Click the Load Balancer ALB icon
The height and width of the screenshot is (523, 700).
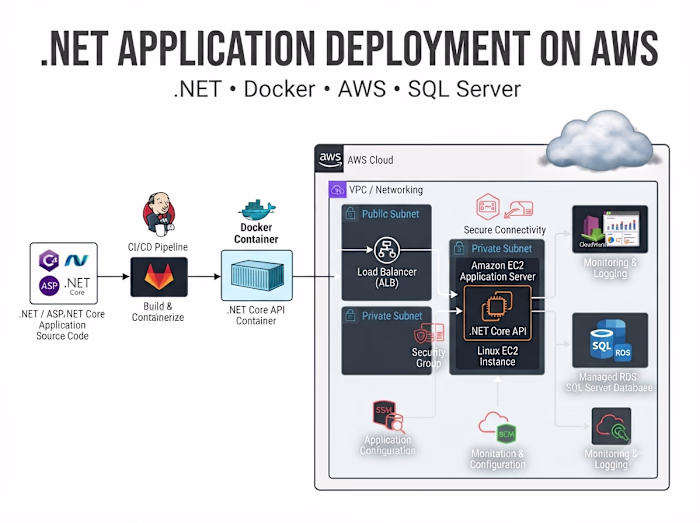[387, 250]
